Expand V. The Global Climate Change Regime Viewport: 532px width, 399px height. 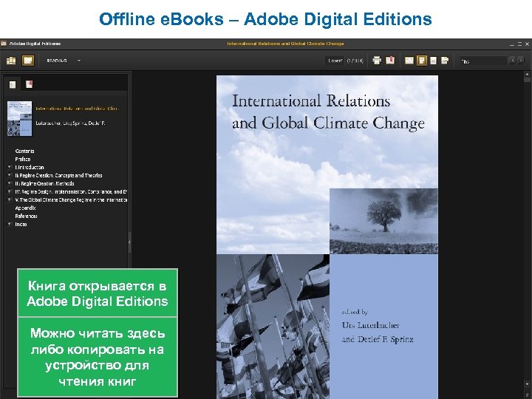[10, 199]
